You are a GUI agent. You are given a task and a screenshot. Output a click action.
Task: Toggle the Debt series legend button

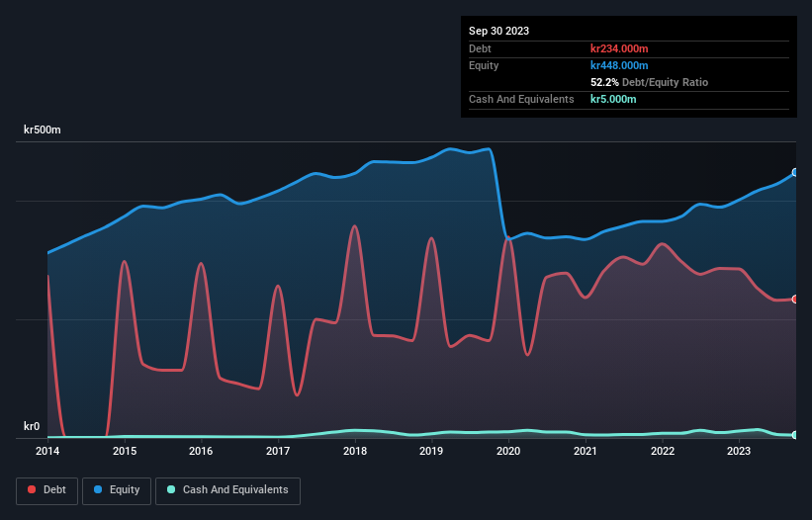[x=46, y=490]
